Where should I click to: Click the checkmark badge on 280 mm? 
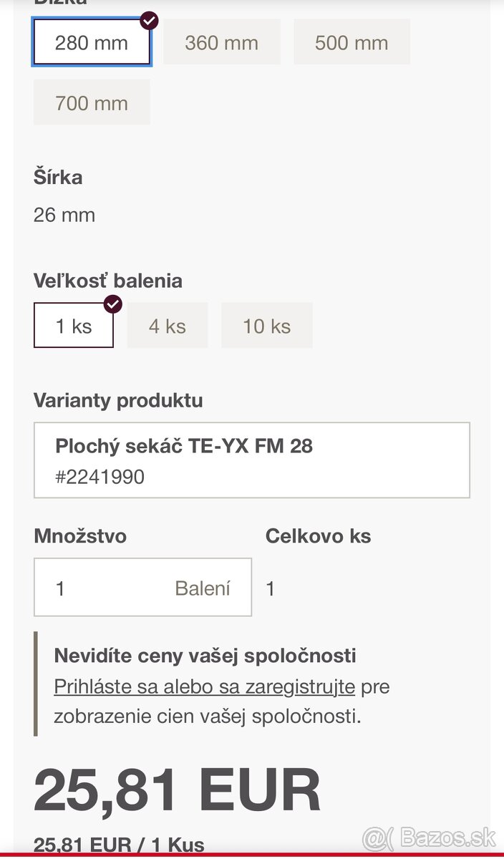tap(149, 20)
